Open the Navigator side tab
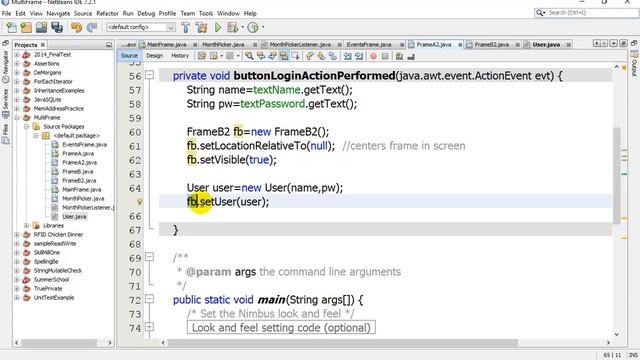This screenshot has width=640, height=360. 5,67
